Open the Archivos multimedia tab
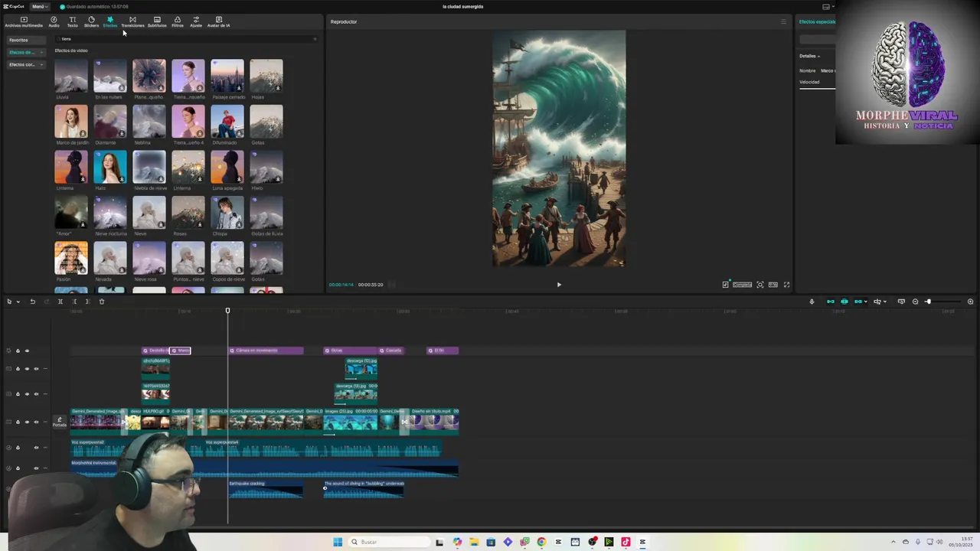The image size is (980, 551). pos(24,21)
